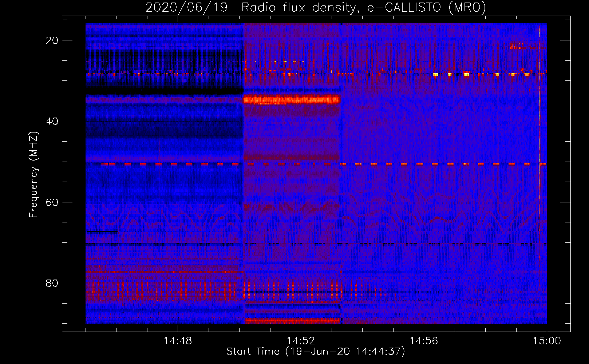Select the 14:56 time tick label
589x364 pixels.
pyautogui.click(x=424, y=341)
